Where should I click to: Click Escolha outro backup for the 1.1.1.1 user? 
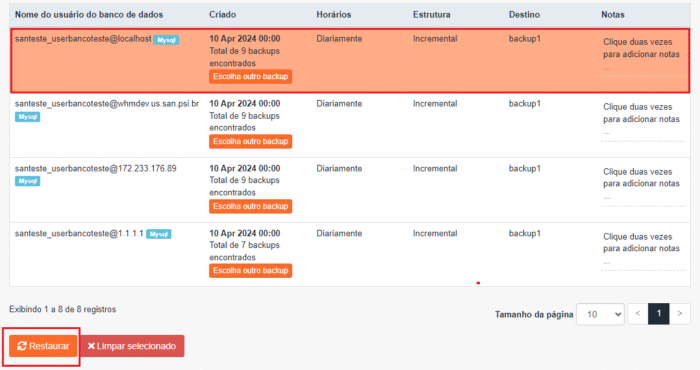[x=250, y=270]
